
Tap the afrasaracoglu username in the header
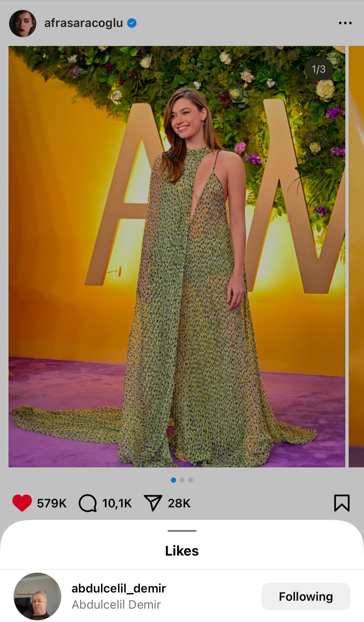coord(83,23)
